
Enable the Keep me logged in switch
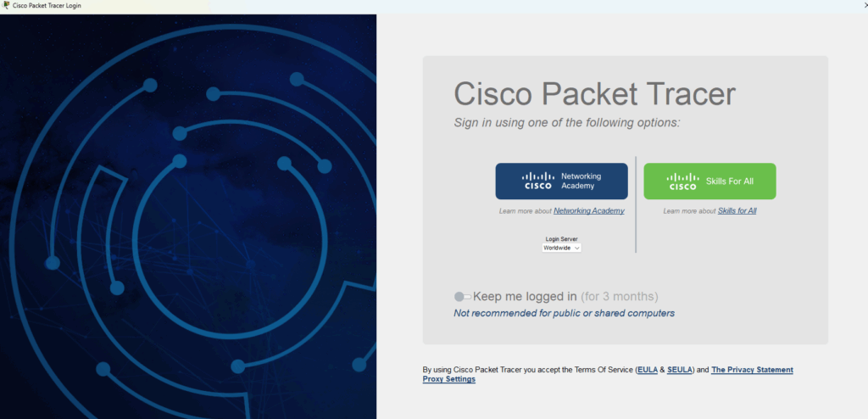tap(462, 297)
